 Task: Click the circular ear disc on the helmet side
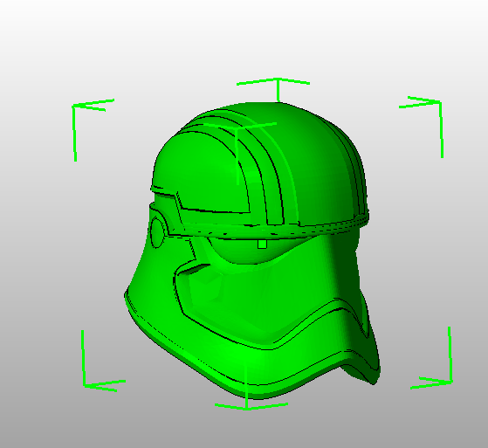coord(157,232)
